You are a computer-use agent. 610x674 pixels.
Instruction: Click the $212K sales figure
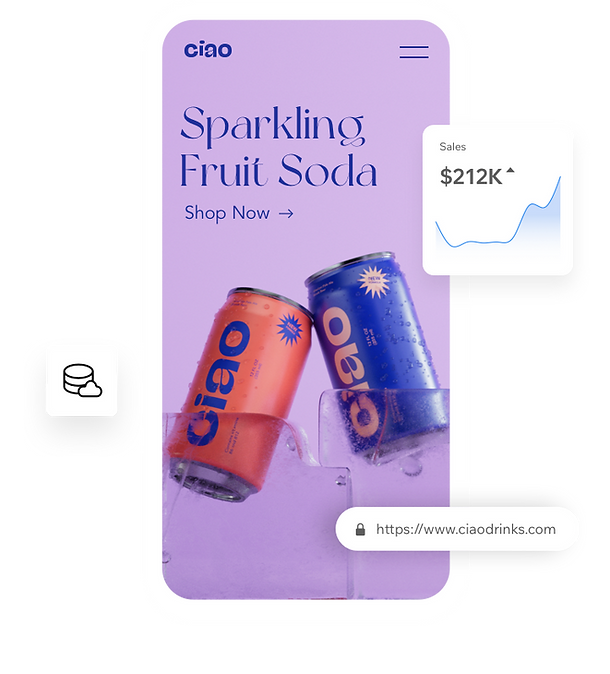[471, 177]
